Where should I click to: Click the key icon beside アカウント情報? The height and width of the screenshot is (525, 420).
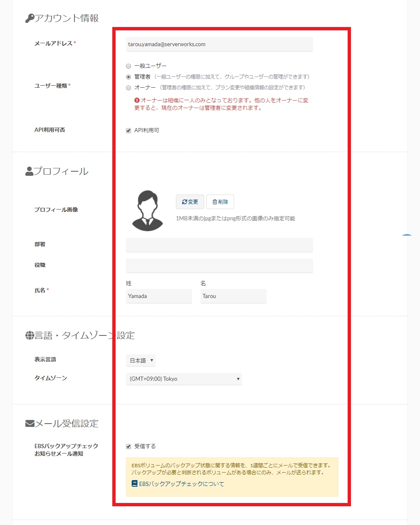point(30,18)
